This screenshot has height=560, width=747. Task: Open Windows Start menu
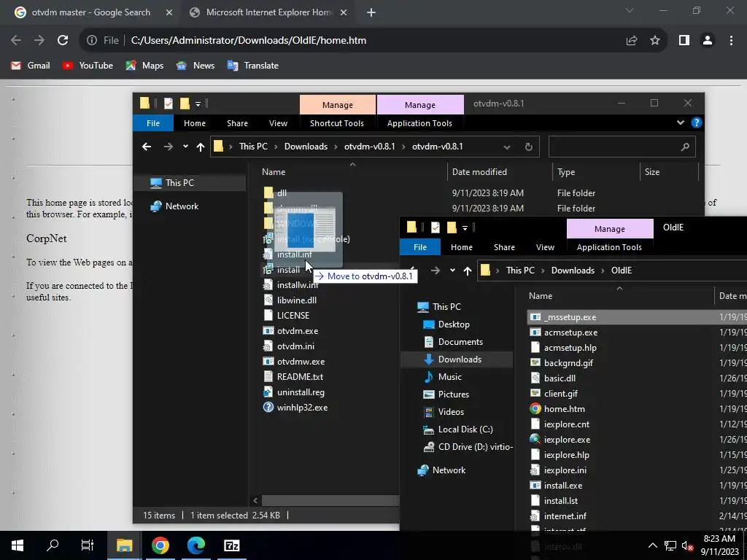pyautogui.click(x=18, y=545)
